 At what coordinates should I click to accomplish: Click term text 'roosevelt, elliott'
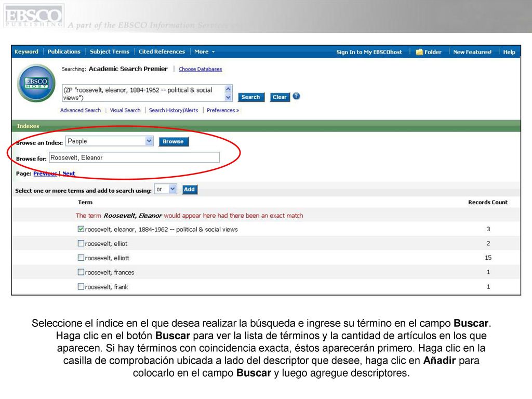(107, 258)
